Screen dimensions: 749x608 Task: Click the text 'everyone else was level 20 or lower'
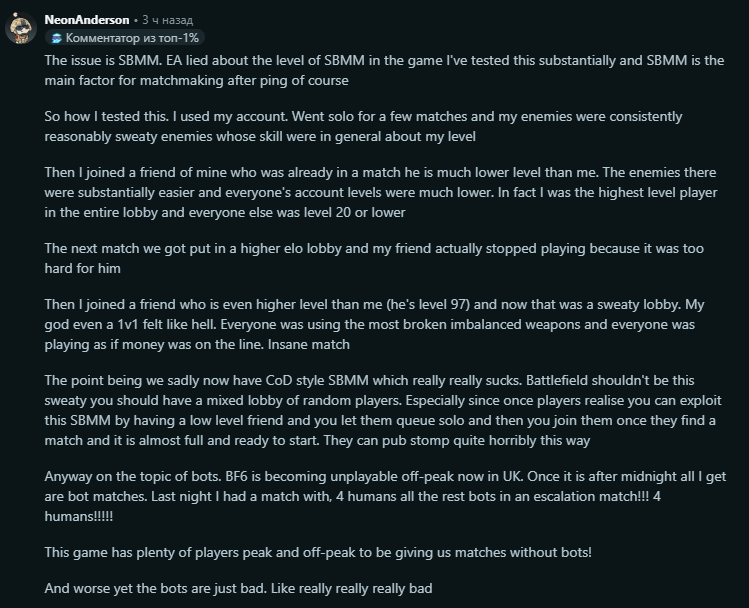click(297, 213)
